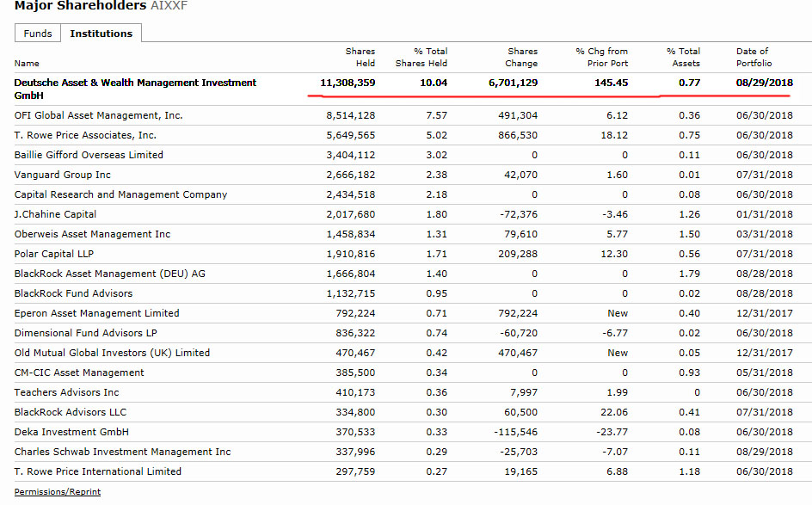
Task: Click the Shares Held column header
Action: click(x=360, y=57)
